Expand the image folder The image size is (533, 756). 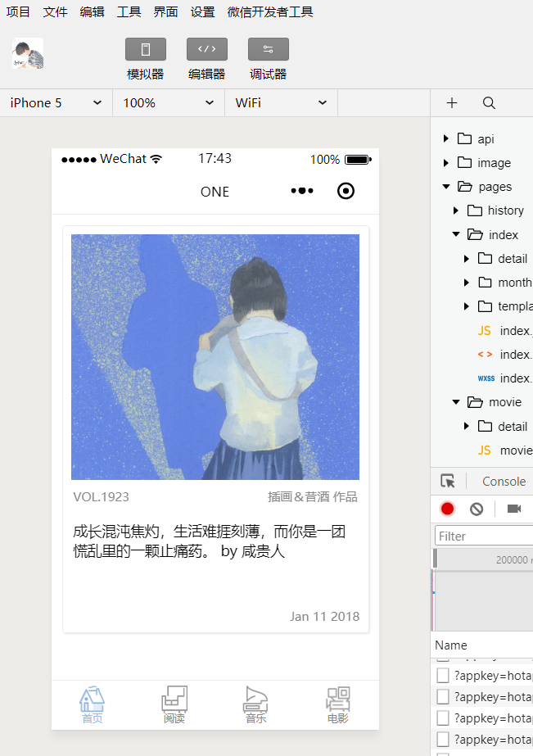(445, 163)
